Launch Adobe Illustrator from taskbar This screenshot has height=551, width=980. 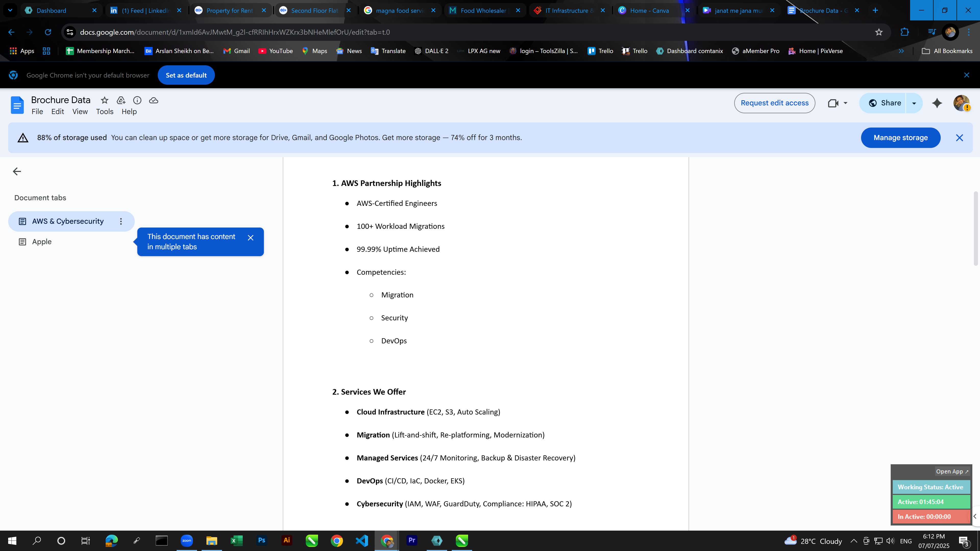[x=286, y=541]
